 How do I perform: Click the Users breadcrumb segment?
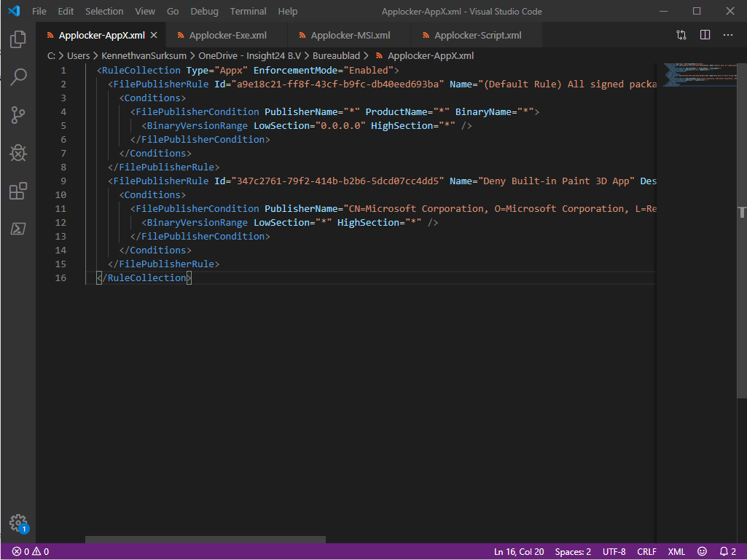[x=78, y=56]
